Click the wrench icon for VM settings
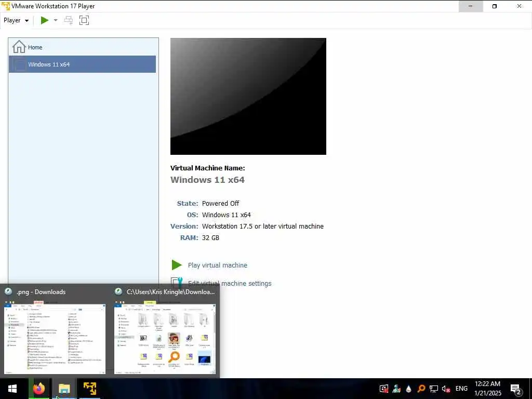This screenshot has width=532, height=399. [x=177, y=283]
